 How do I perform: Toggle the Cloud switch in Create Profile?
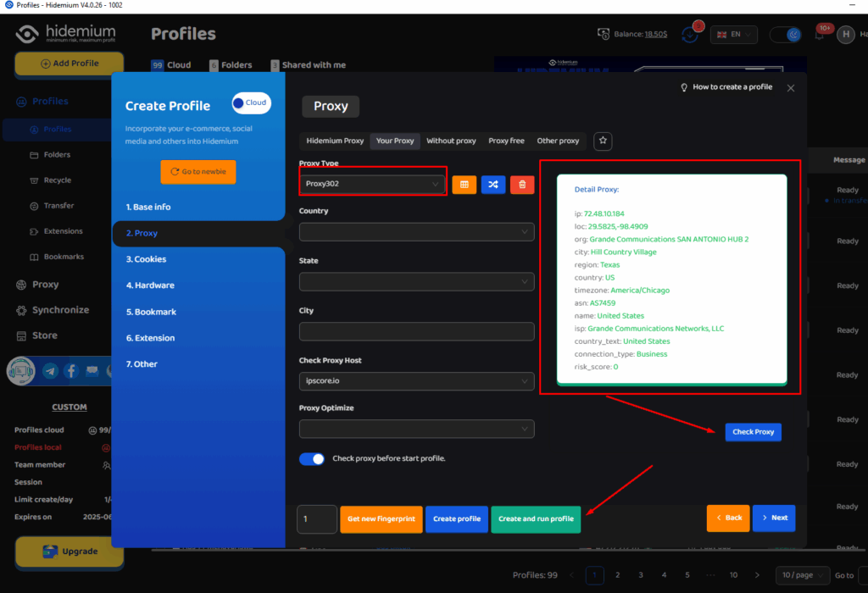[251, 103]
